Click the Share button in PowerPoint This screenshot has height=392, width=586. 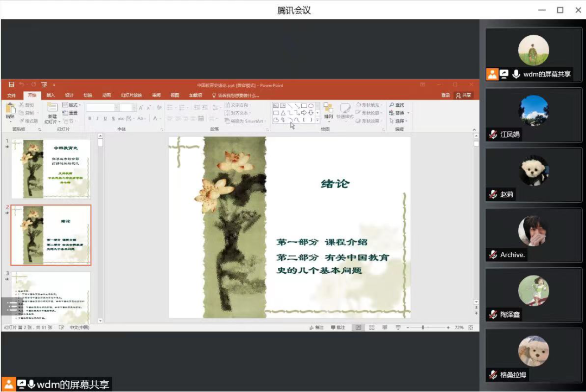tap(464, 95)
